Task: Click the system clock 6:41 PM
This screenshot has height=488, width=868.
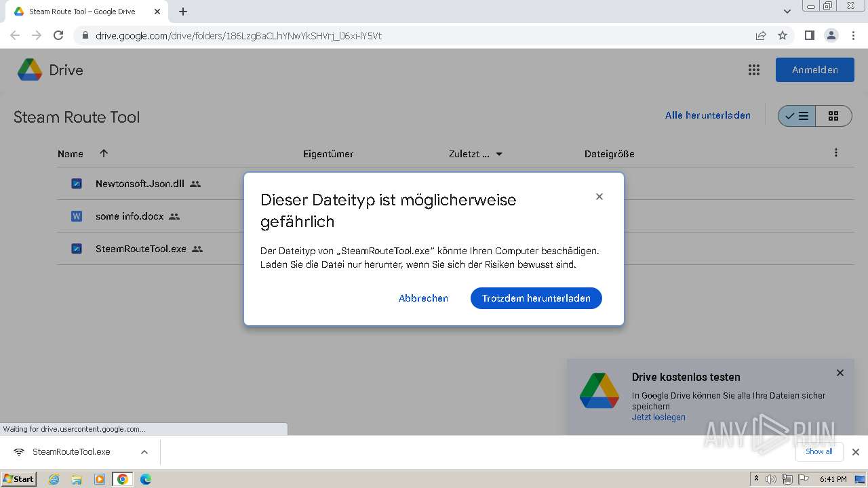Action: [x=833, y=479]
